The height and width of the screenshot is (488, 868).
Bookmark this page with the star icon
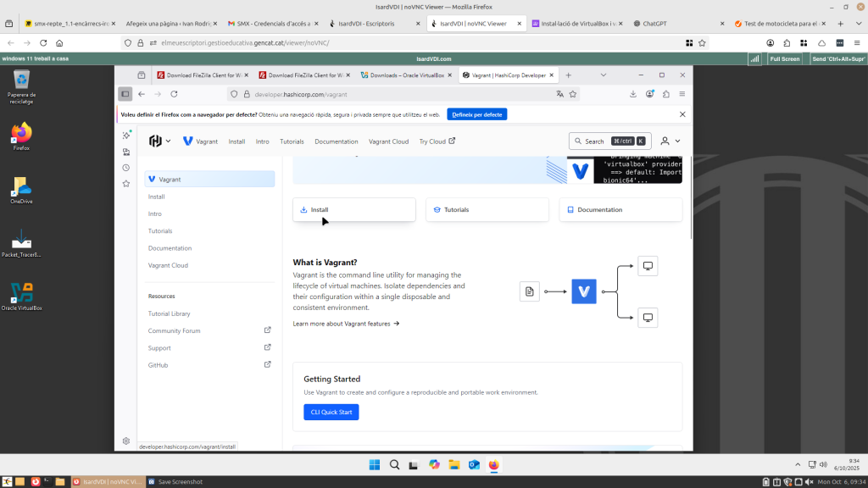pos(572,94)
